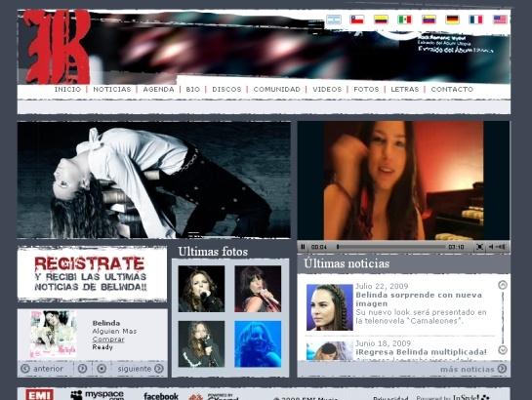The image size is (532, 400).
Task: Click the video player volume speaker icon
Action: coord(491,247)
